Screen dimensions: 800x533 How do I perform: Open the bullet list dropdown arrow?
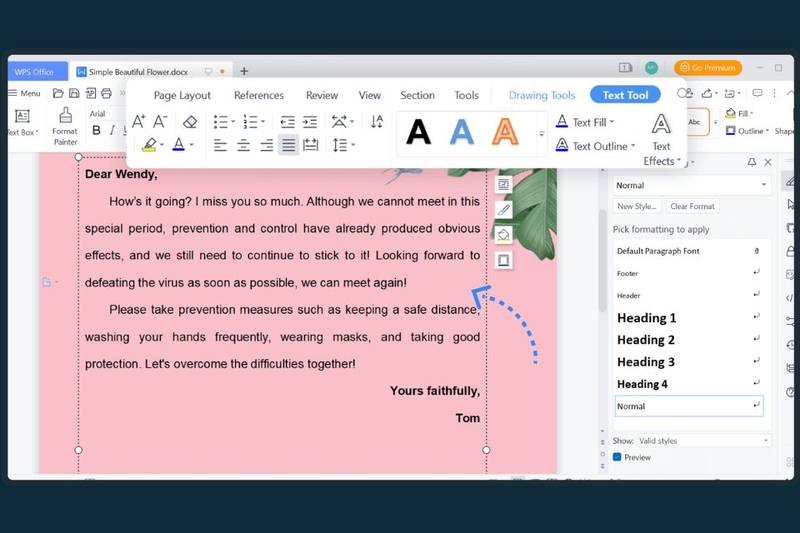[233, 122]
